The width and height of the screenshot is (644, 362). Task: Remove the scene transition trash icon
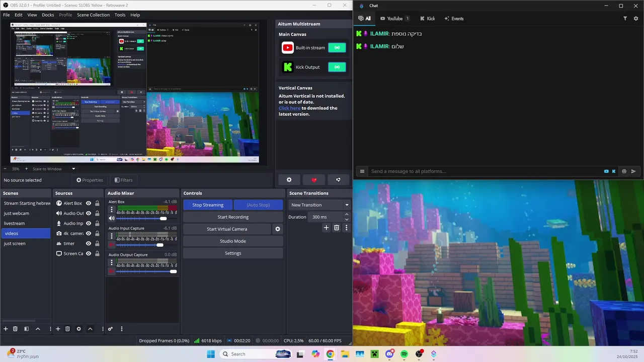[337, 228]
